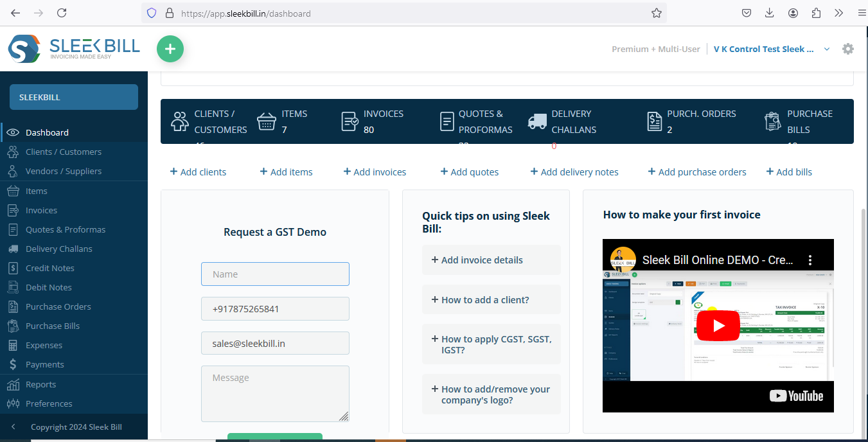This screenshot has height=442, width=868.
Task: Select Reports in the sidebar menu
Action: pos(40,384)
